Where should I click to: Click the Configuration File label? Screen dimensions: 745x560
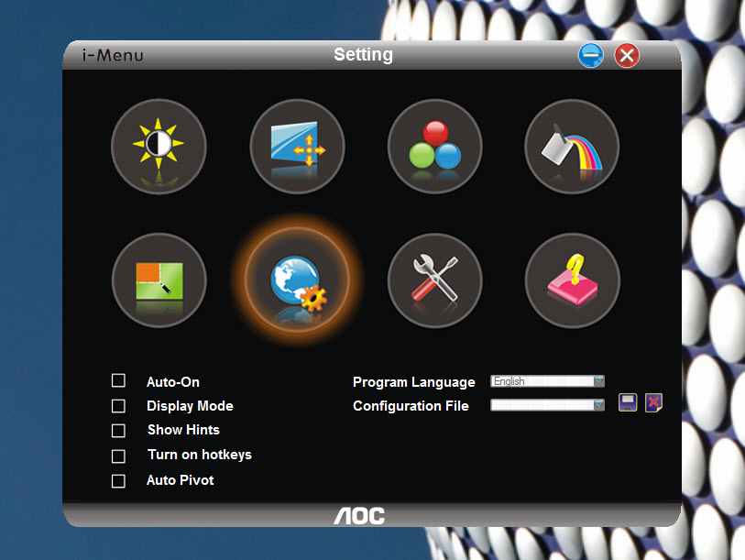pos(411,406)
